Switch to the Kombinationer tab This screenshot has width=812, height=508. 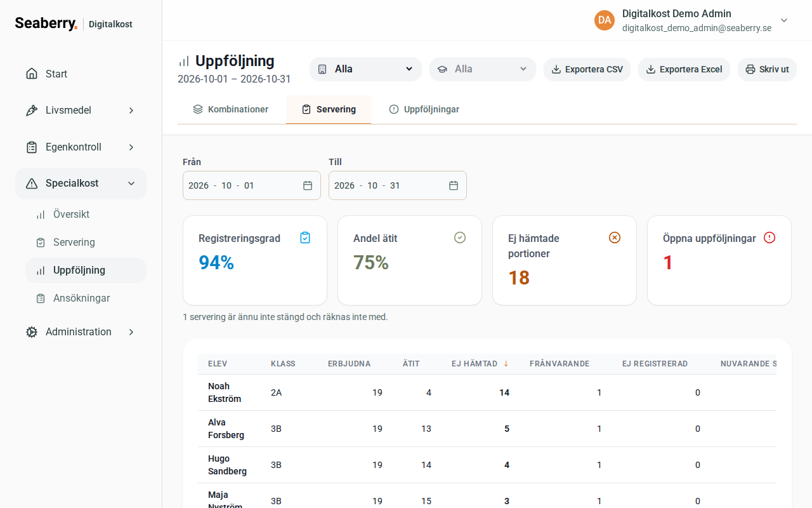tap(231, 109)
